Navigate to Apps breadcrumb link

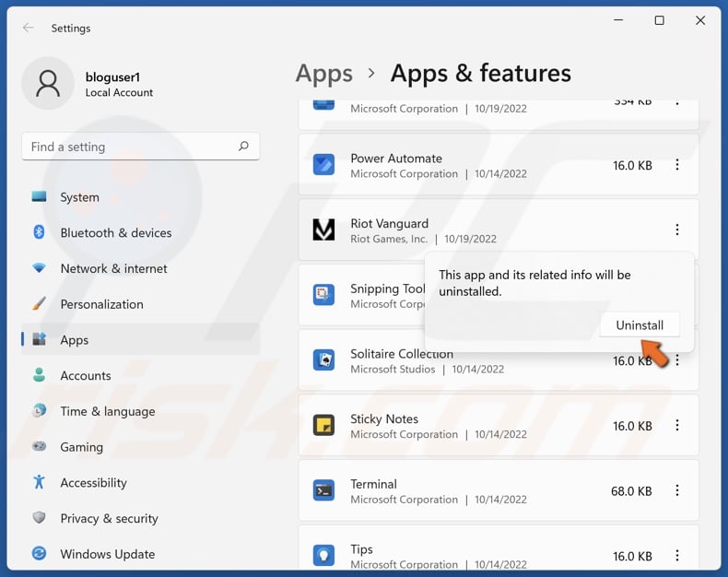coord(324,74)
